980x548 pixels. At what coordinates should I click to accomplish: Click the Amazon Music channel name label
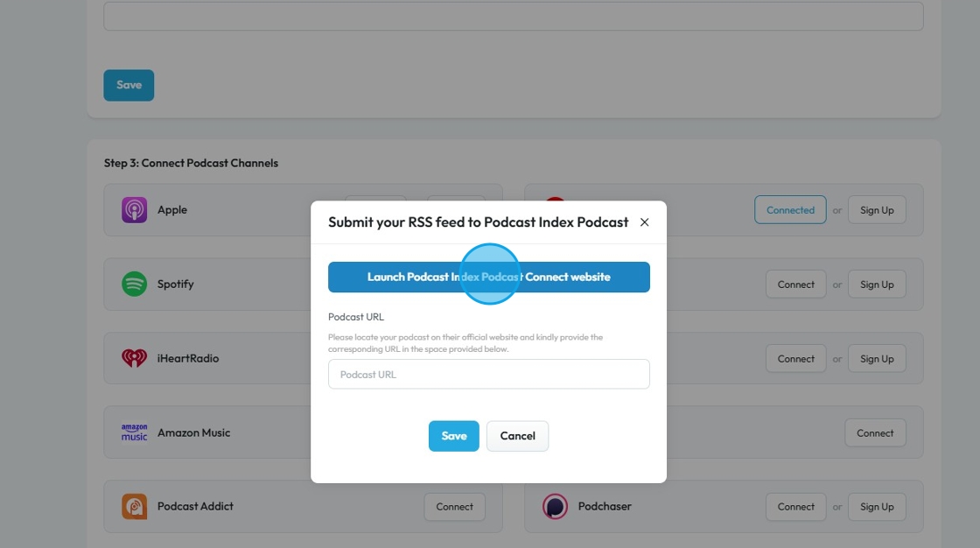click(193, 432)
